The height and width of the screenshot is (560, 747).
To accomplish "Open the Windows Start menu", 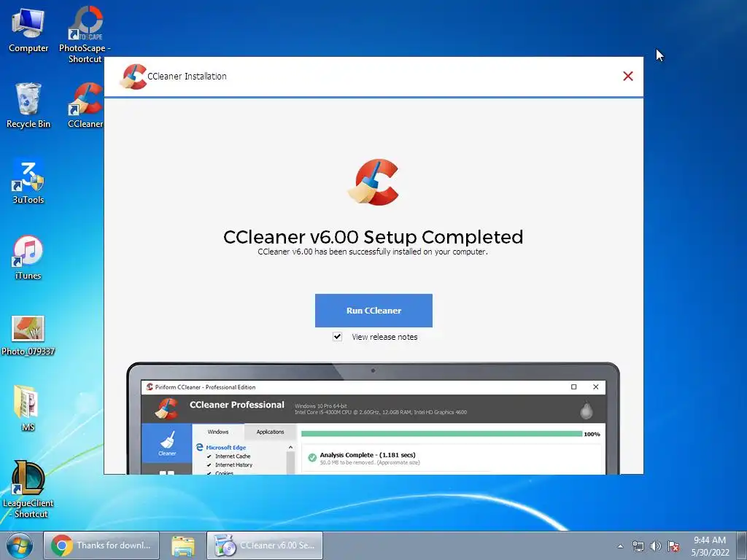I will coord(19,545).
